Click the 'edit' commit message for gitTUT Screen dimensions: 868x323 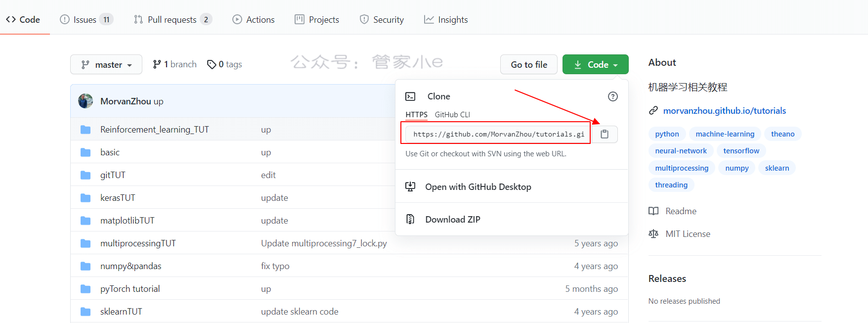tap(268, 175)
